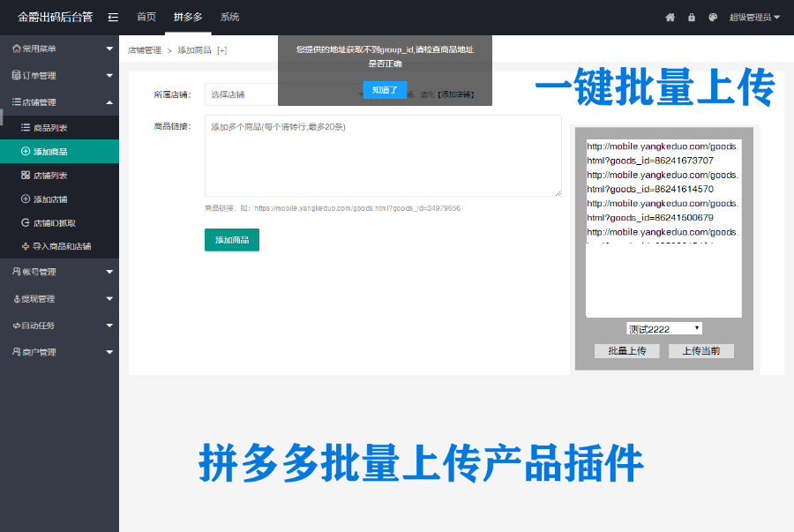Click the 批量上传 button
794x532 pixels.
627,351
